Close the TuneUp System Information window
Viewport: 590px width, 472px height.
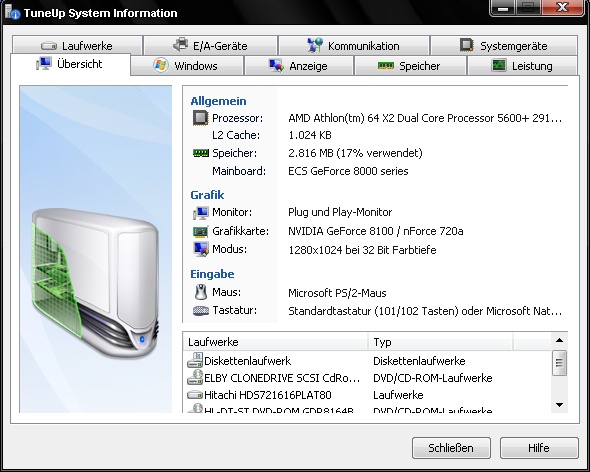tap(562, 8)
